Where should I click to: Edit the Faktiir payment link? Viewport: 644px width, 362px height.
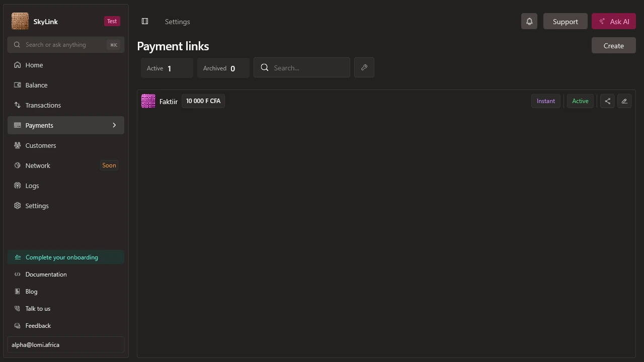click(x=624, y=101)
